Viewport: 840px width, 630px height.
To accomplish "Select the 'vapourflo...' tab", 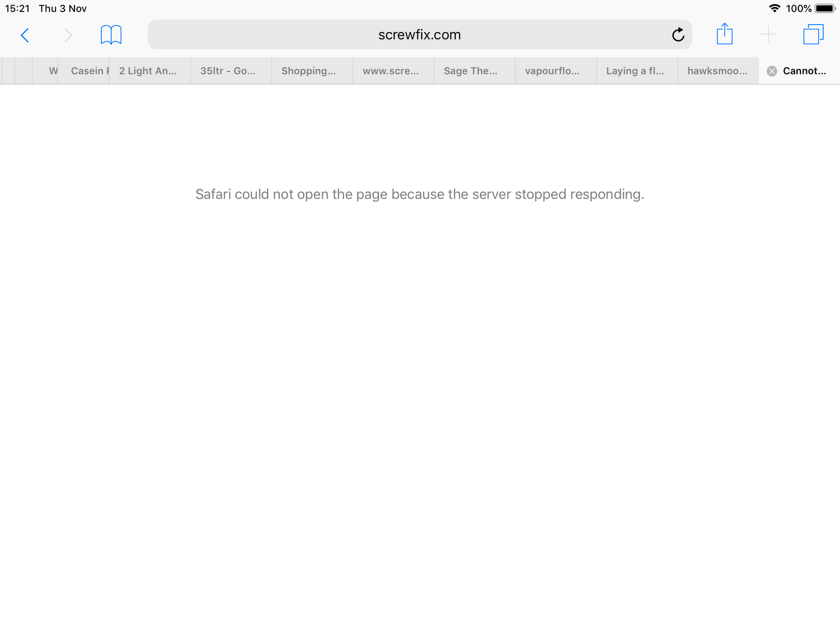I will [x=554, y=71].
